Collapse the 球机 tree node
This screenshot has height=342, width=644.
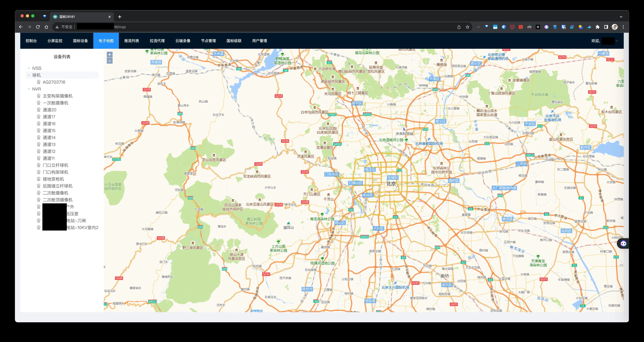29,75
